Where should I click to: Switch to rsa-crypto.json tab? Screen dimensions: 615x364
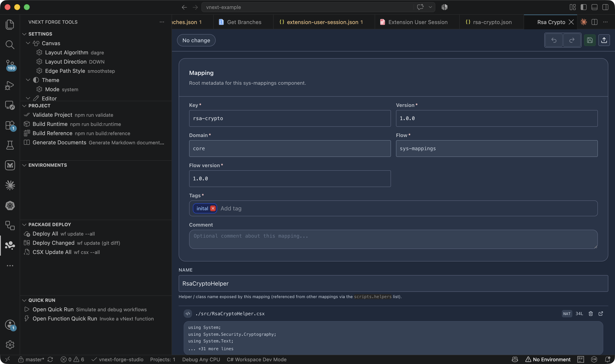pos(492,22)
